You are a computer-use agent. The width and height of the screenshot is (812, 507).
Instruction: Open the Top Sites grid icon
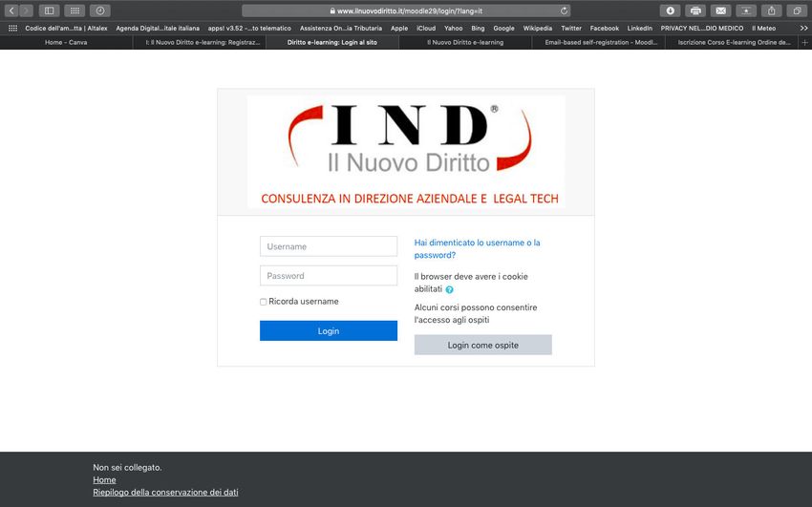(x=75, y=11)
